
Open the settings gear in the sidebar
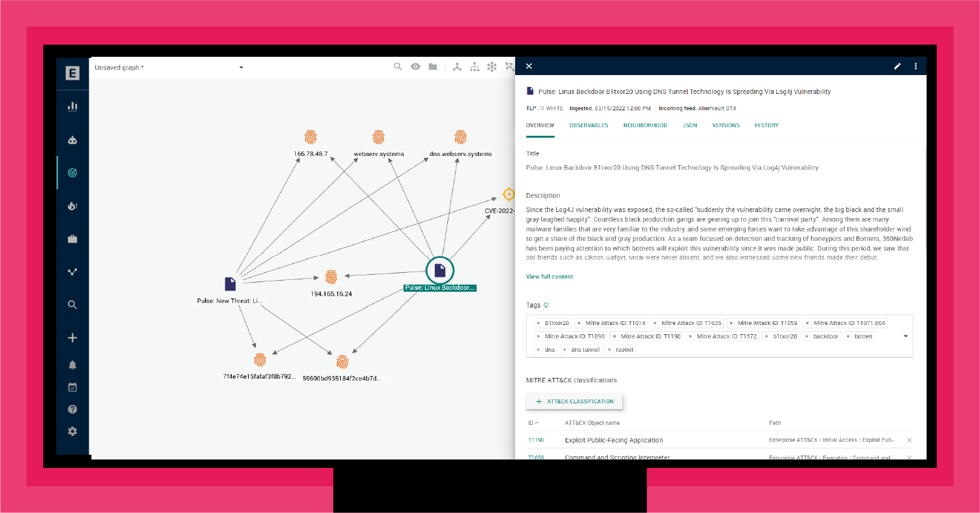click(x=72, y=431)
